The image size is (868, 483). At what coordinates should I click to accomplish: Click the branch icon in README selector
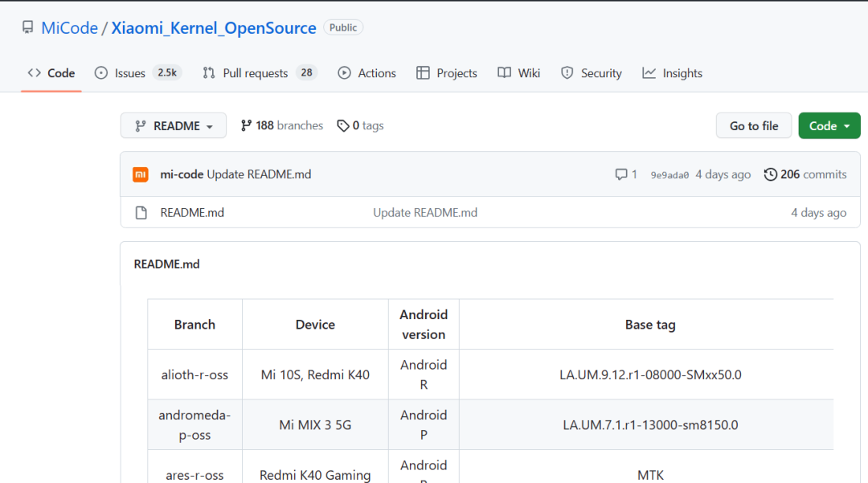coord(141,126)
